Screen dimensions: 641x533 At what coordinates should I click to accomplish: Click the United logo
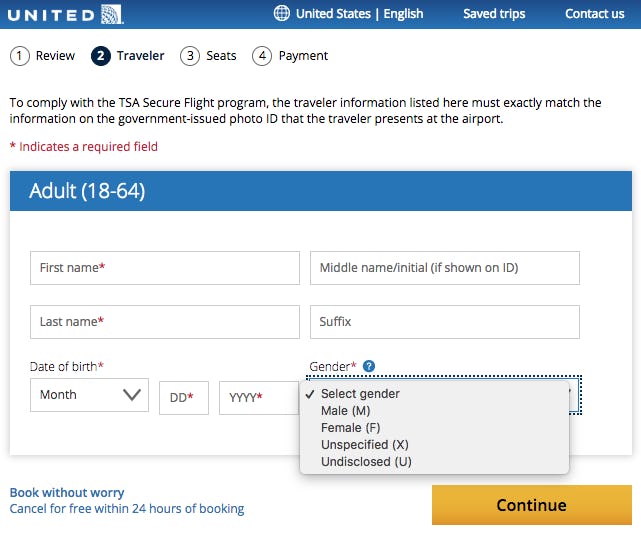[x=68, y=14]
